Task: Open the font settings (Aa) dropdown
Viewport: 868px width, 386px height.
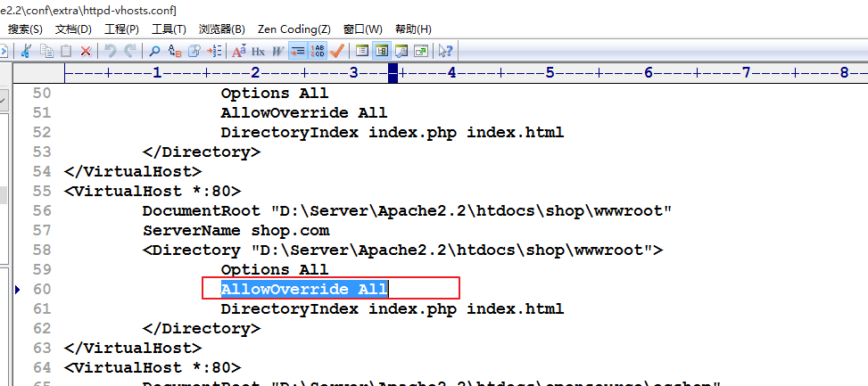Action: tap(238, 51)
